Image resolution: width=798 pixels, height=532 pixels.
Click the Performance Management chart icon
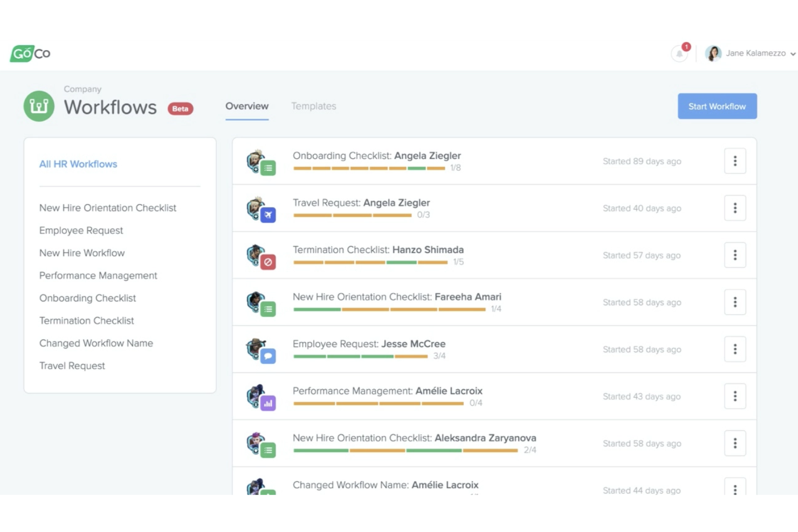point(268,403)
